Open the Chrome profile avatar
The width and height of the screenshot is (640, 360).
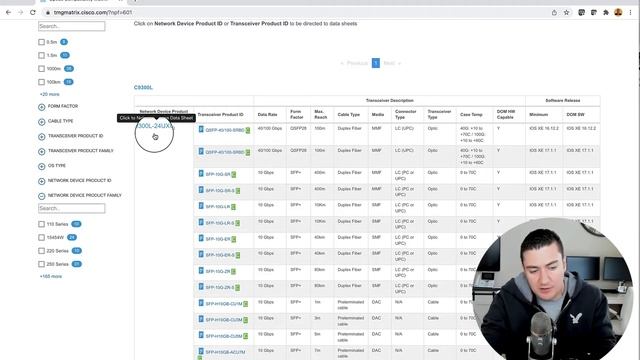[x=618, y=13]
